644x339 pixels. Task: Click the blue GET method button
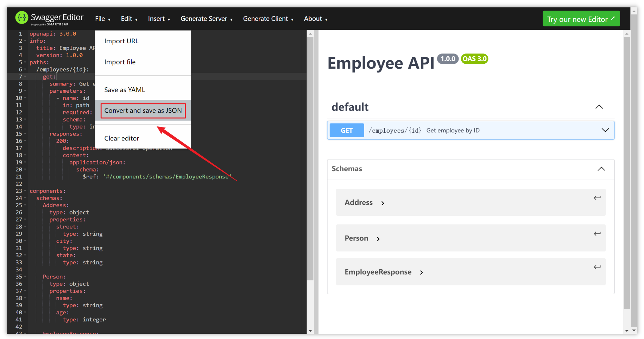pos(347,130)
